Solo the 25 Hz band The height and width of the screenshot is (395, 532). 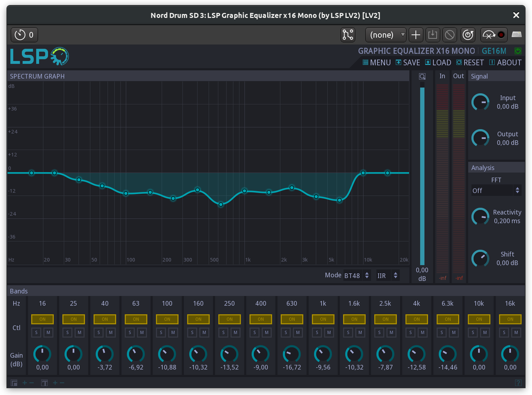(67, 333)
